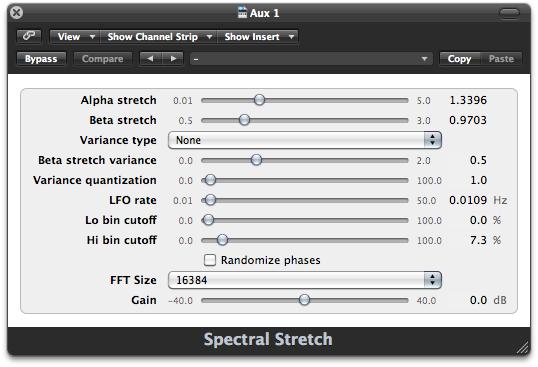The image size is (538, 367).
Task: Click the Alpha stretch slider handle
Action: (x=259, y=100)
